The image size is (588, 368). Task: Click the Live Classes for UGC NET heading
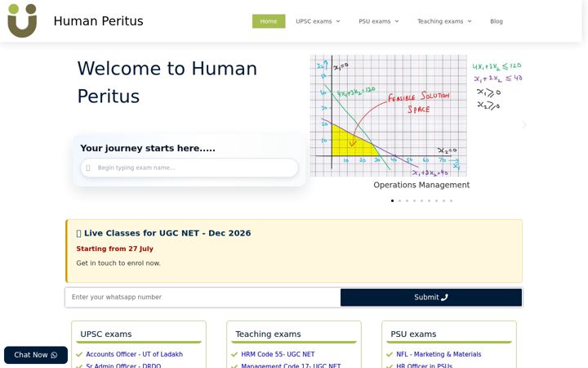click(167, 233)
